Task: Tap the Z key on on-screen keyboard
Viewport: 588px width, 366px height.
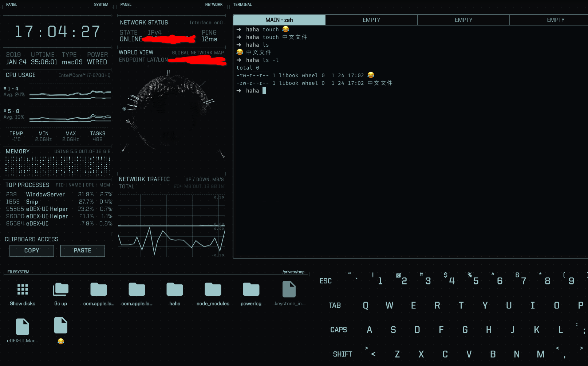Action: (397, 354)
